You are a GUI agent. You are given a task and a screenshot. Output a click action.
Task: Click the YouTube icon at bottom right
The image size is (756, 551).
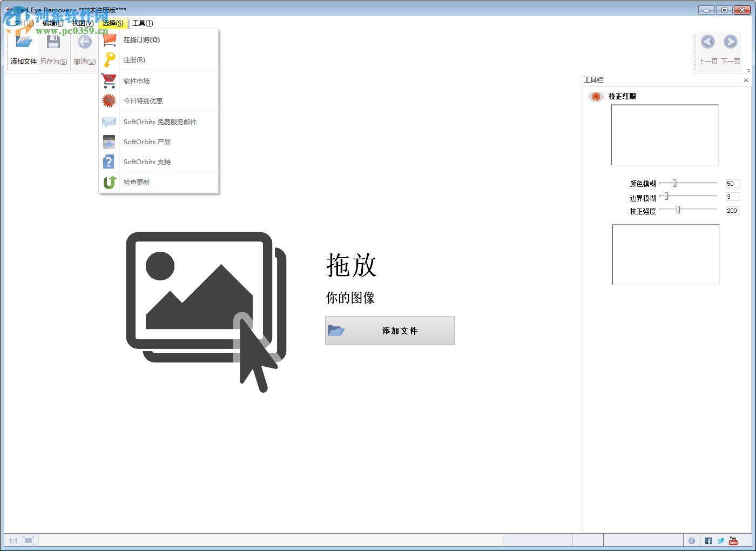[733, 540]
